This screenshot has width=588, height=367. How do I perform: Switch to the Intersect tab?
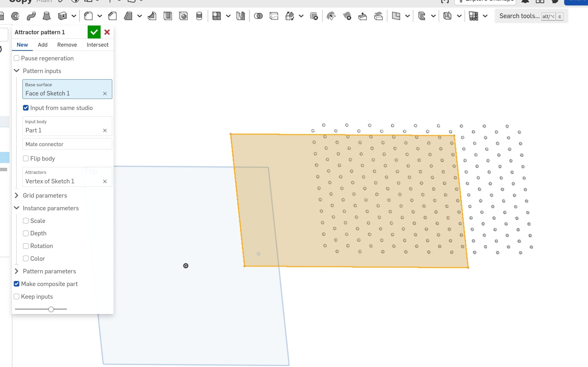(97, 45)
